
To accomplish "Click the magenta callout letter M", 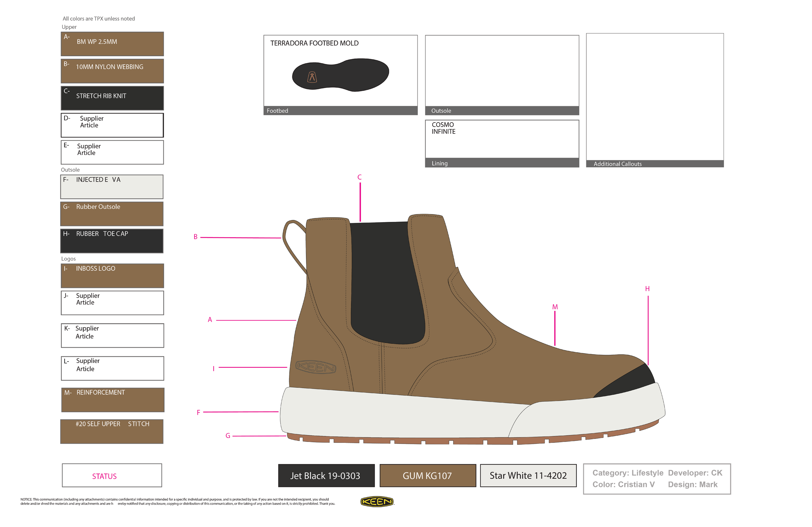I will pos(555,307).
